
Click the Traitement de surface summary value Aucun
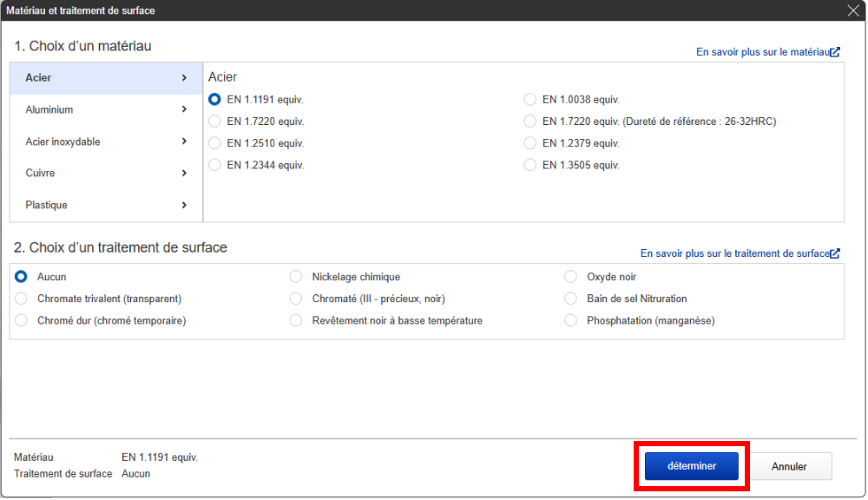[136, 474]
